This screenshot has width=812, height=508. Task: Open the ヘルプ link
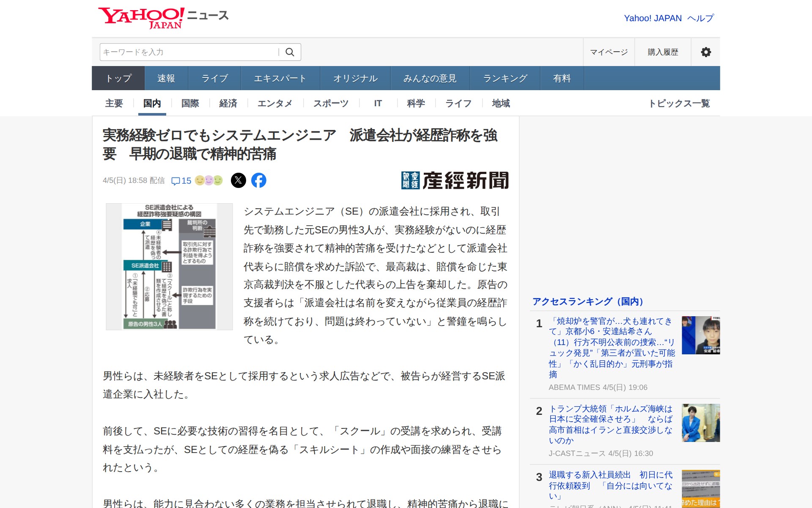point(700,18)
